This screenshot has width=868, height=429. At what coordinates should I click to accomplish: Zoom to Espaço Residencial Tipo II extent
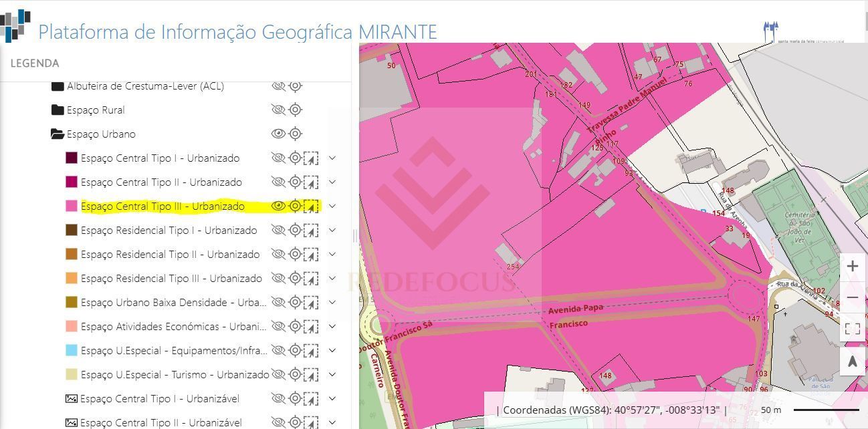[295, 255]
